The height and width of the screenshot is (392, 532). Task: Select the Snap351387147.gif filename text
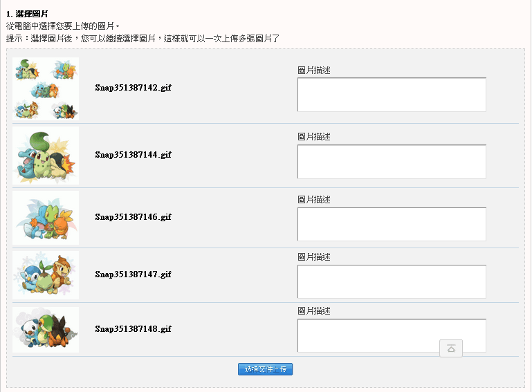point(133,274)
